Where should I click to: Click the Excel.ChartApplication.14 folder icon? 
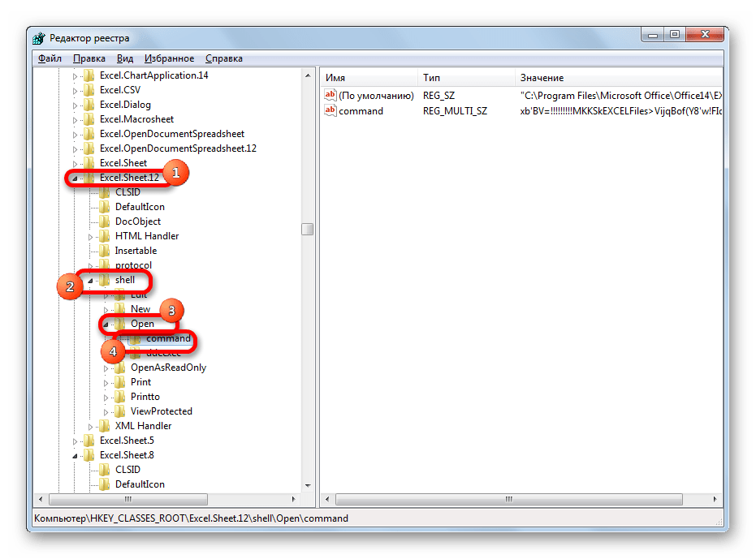pos(89,75)
